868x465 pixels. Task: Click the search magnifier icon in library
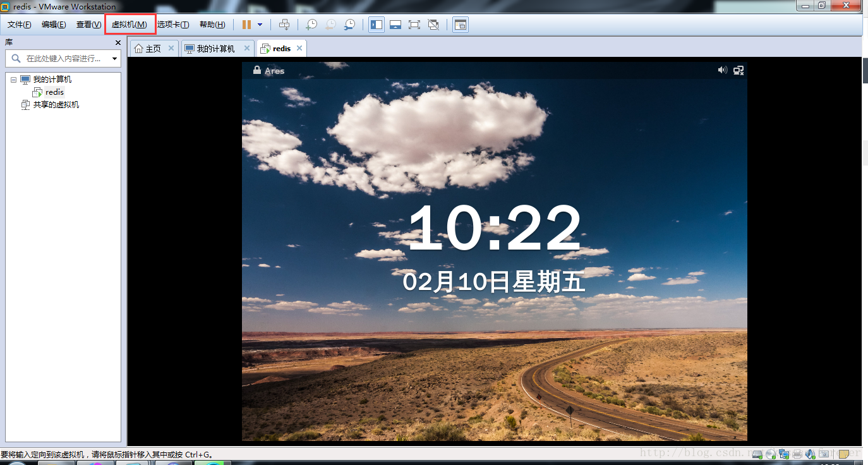[15, 58]
